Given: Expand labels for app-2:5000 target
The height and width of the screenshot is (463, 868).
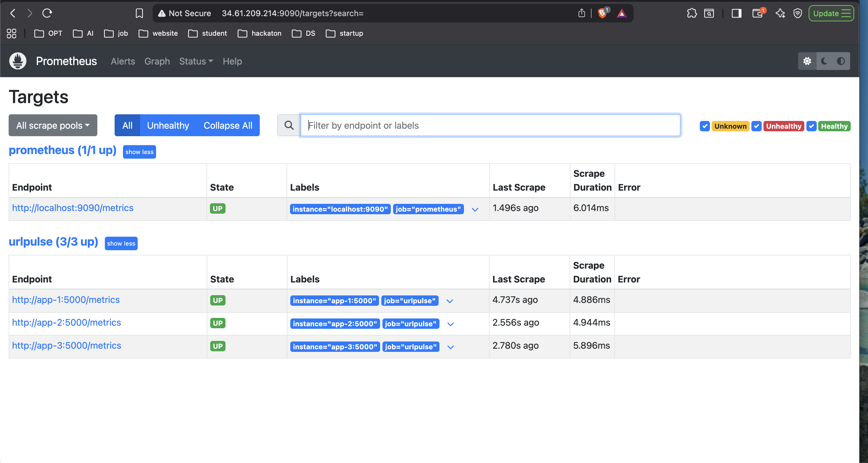Looking at the screenshot, I should [450, 324].
